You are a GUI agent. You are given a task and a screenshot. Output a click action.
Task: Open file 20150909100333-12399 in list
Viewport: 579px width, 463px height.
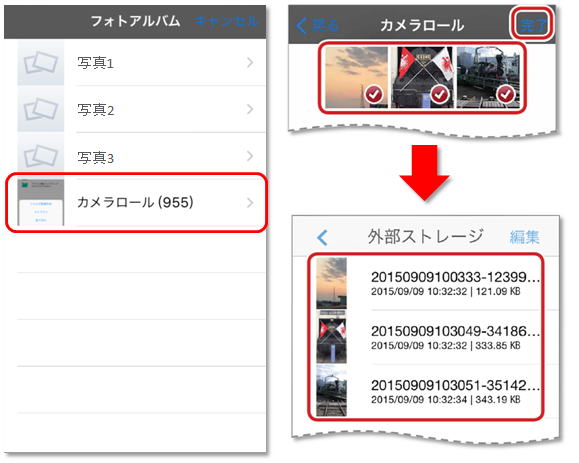[456, 283]
